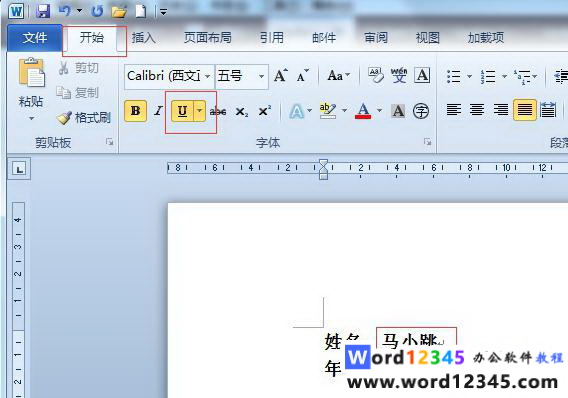Activate 格式刷 format painter

pyautogui.click(x=84, y=118)
